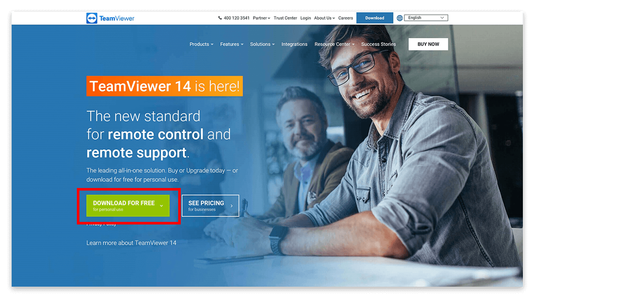The image size is (644, 300).
Task: Click the Download for Free button
Action: pyautogui.click(x=128, y=206)
